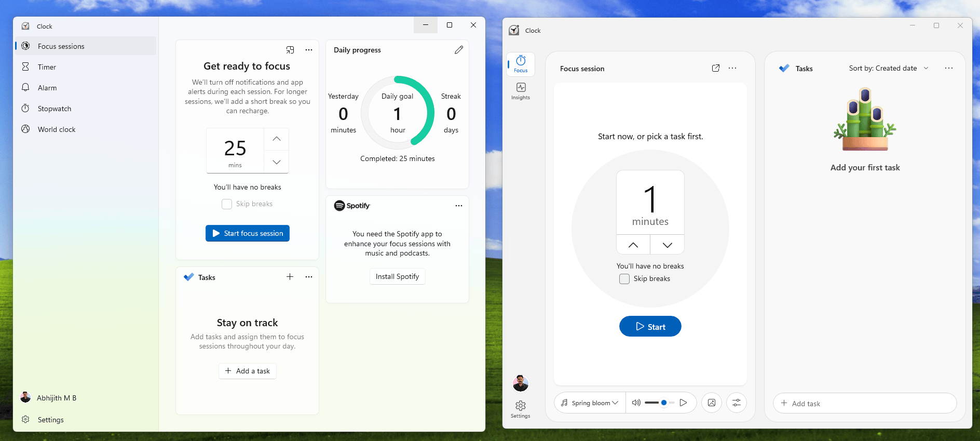Play the Spring bloom focus sound
Screen dimensions: 980x441
683,403
